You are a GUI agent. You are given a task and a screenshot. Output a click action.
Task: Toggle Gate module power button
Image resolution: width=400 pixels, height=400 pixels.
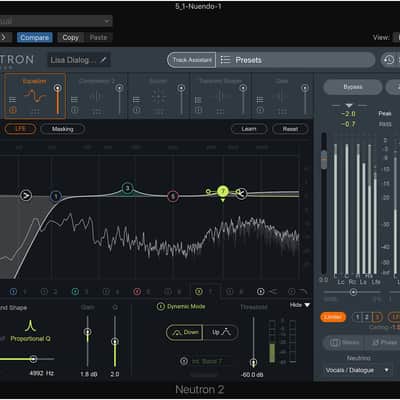tap(260, 109)
